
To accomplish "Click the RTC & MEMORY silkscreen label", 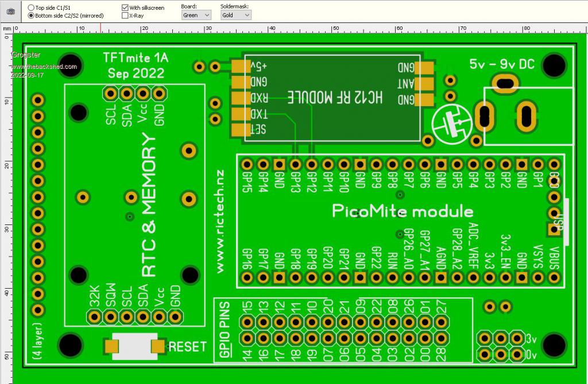I will pos(148,207).
